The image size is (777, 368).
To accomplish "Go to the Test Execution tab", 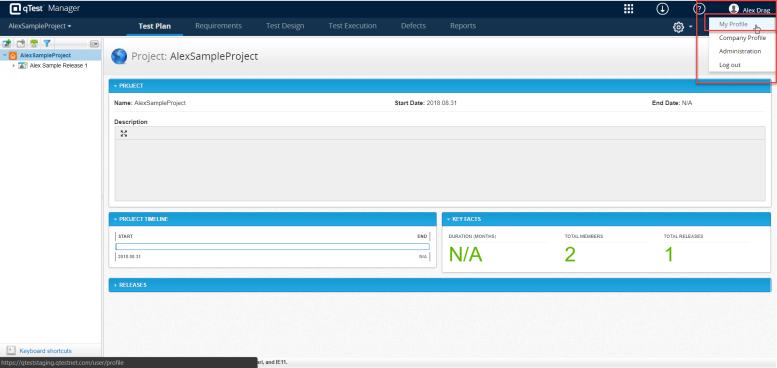I will point(352,26).
